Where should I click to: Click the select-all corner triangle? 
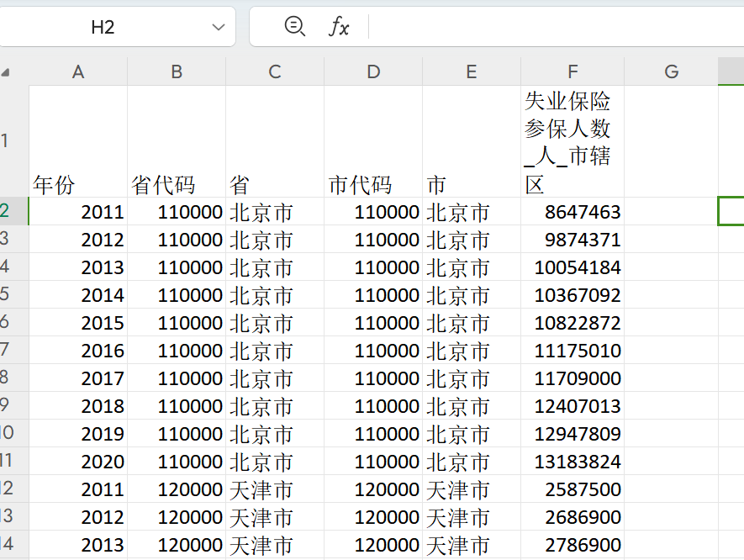[6, 72]
